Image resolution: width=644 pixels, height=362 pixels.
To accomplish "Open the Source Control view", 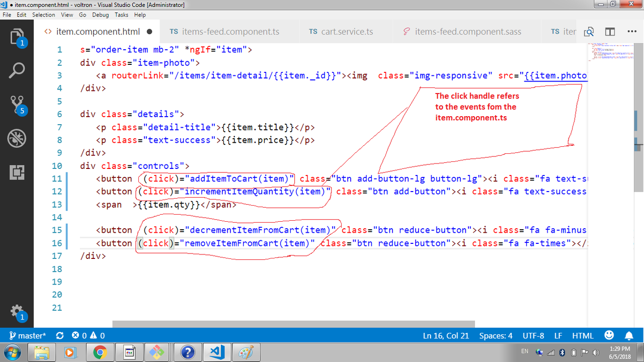I will pos(17,105).
